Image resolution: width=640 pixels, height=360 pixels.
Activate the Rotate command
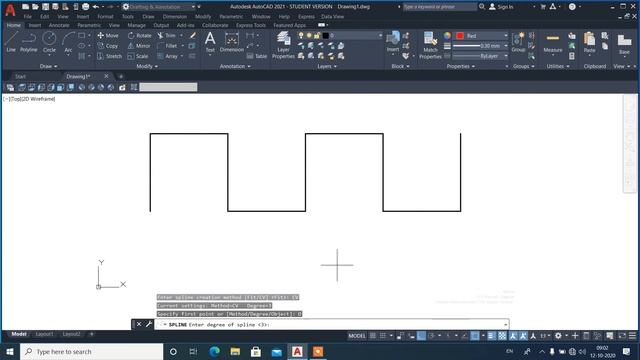(139, 36)
